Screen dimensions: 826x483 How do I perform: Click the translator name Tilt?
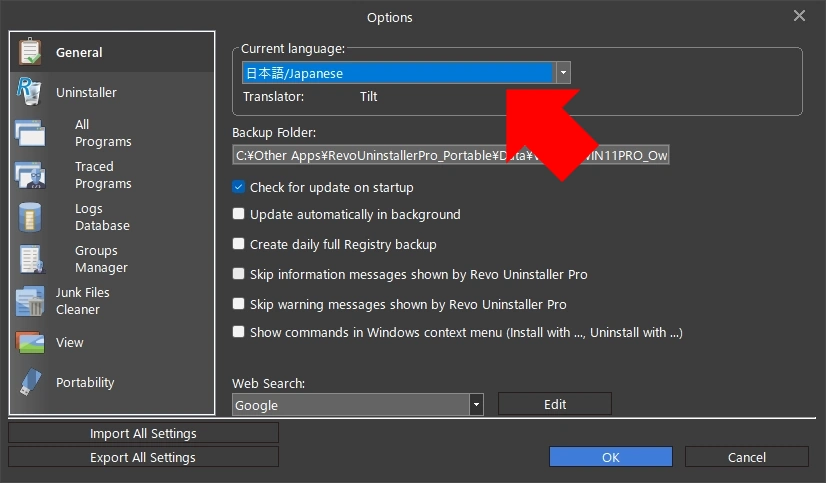point(369,96)
